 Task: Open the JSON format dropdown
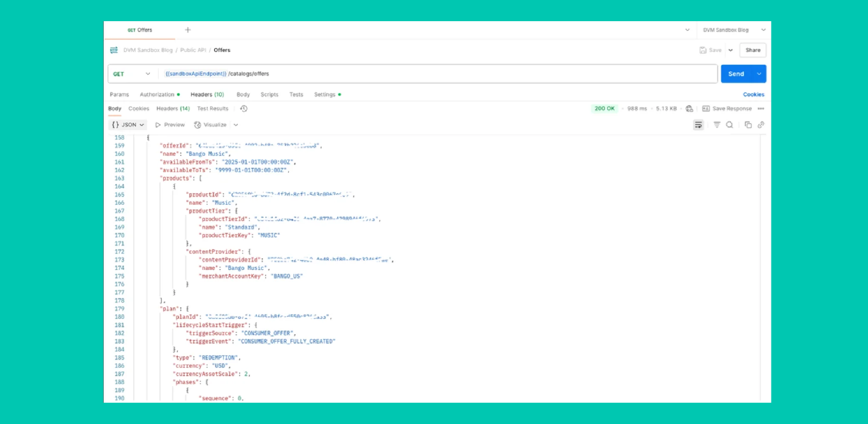coord(128,125)
